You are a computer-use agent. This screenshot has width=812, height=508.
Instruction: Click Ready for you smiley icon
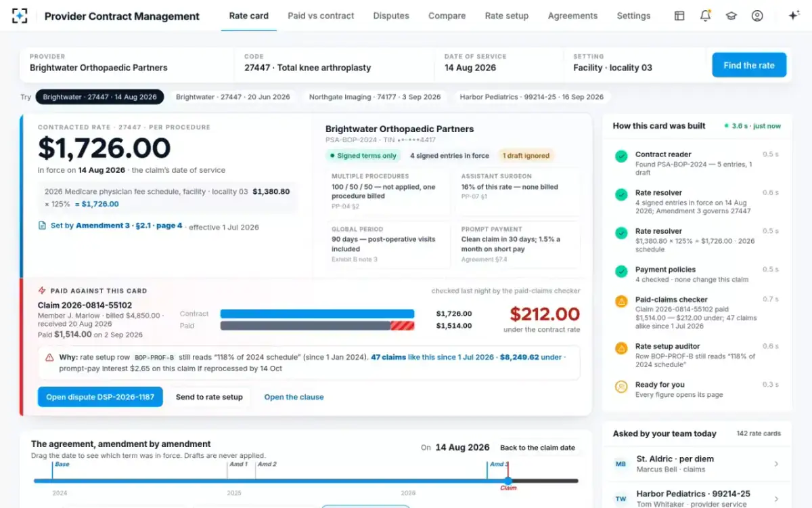(621, 387)
